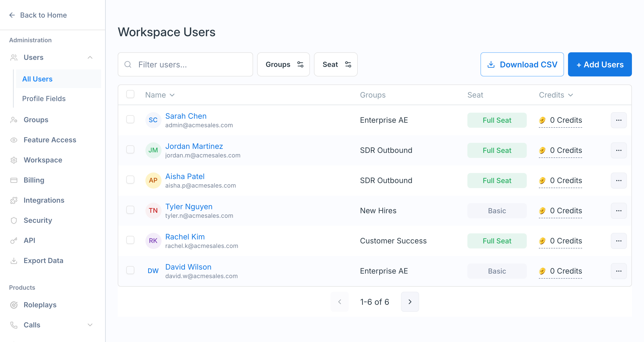644x342 pixels.
Task: Check the box for Jordan Martinez
Action: 130,149
